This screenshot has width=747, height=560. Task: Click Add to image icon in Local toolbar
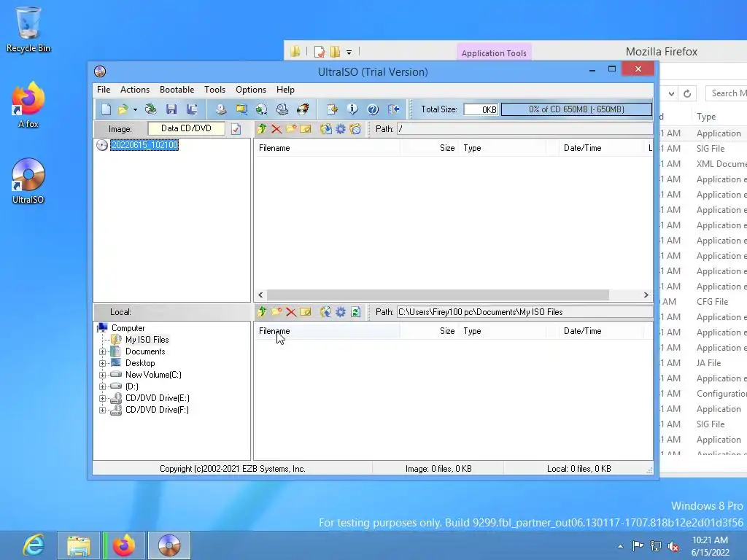(326, 312)
